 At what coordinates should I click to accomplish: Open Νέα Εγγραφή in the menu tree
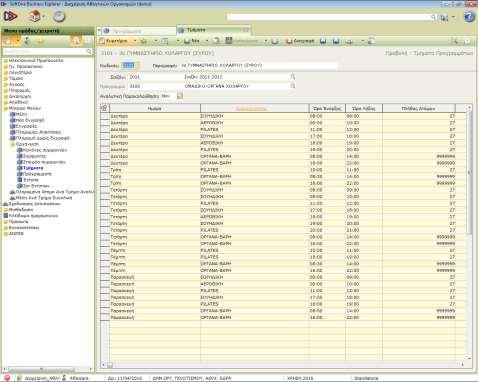30,120
